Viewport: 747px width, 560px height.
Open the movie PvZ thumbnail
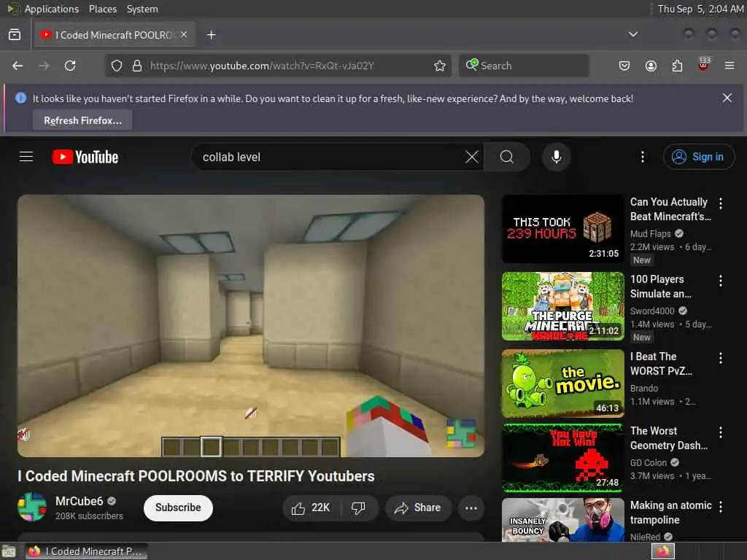click(x=562, y=384)
